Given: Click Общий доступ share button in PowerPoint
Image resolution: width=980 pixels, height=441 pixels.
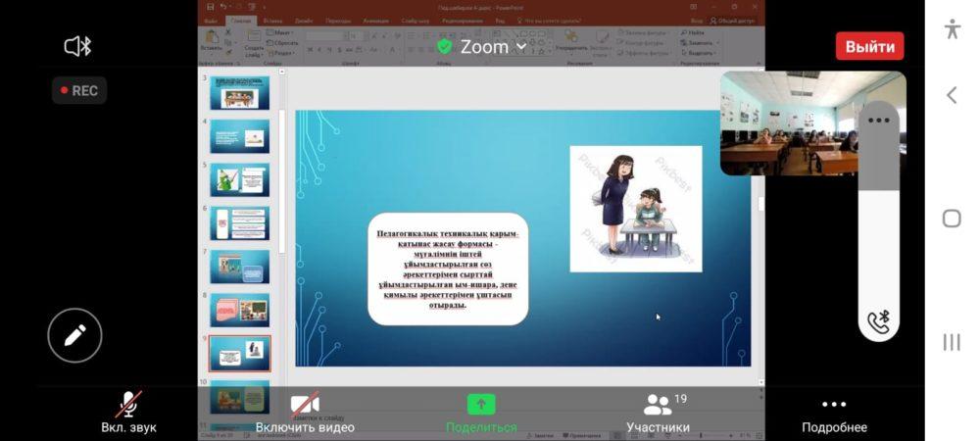Looking at the screenshot, I should click(x=731, y=21).
